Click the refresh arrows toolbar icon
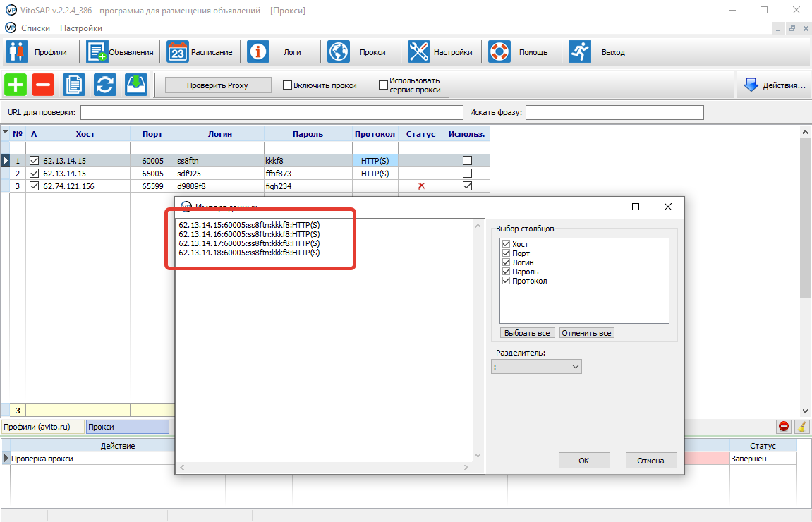This screenshot has width=812, height=522. click(104, 85)
